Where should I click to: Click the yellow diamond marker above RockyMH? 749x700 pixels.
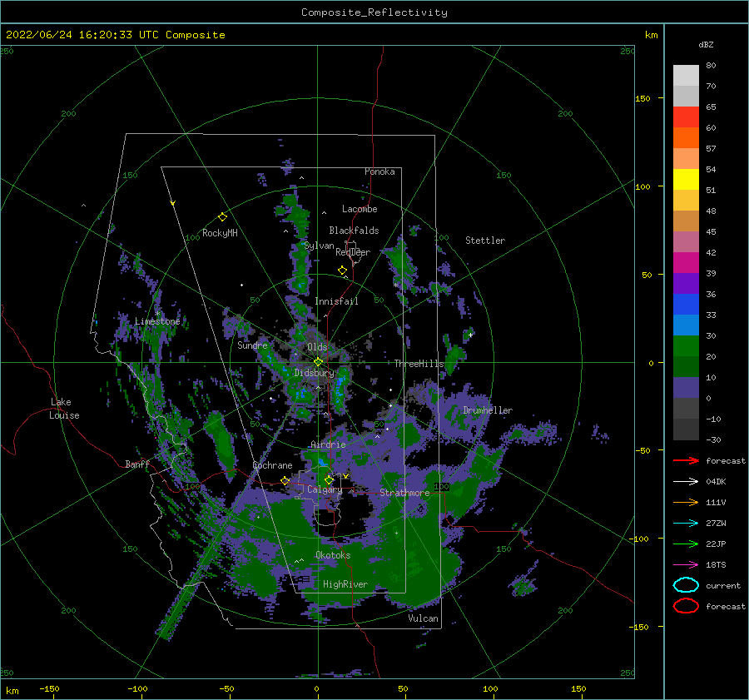[x=222, y=217]
